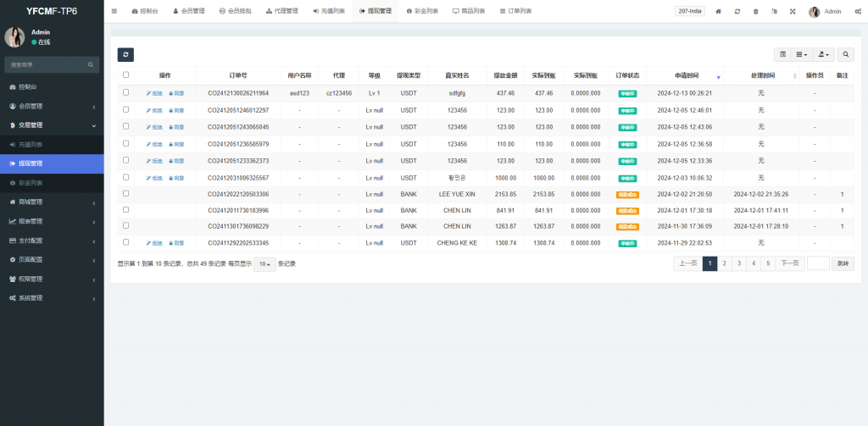
Task: Open the columns grid dropdown
Action: tap(801, 54)
